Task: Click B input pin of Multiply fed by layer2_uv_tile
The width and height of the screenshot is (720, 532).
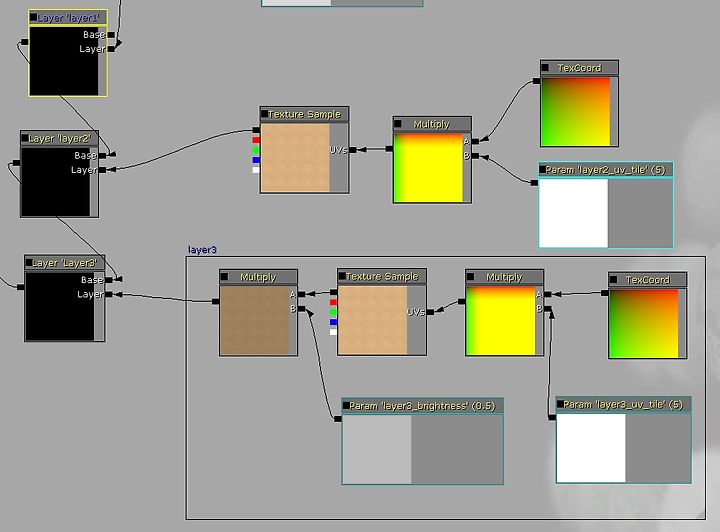Action: pos(475,156)
